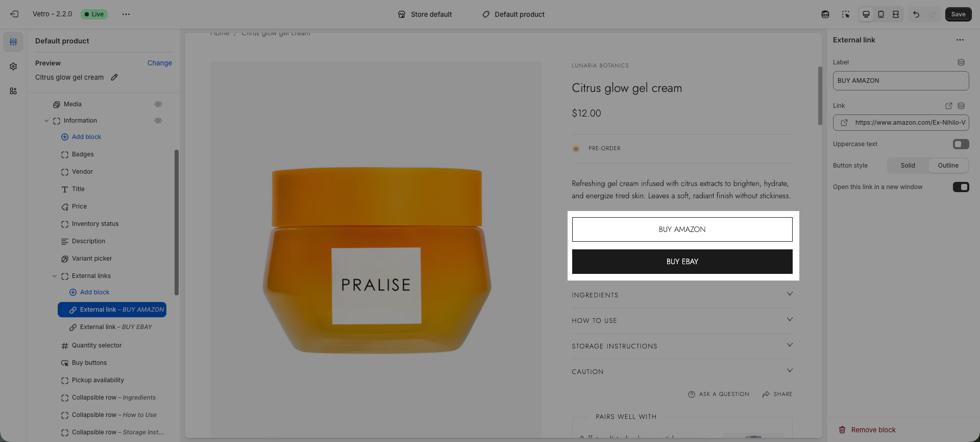Open theme settings gear icon
This screenshot has height=442, width=980.
coord(13,66)
